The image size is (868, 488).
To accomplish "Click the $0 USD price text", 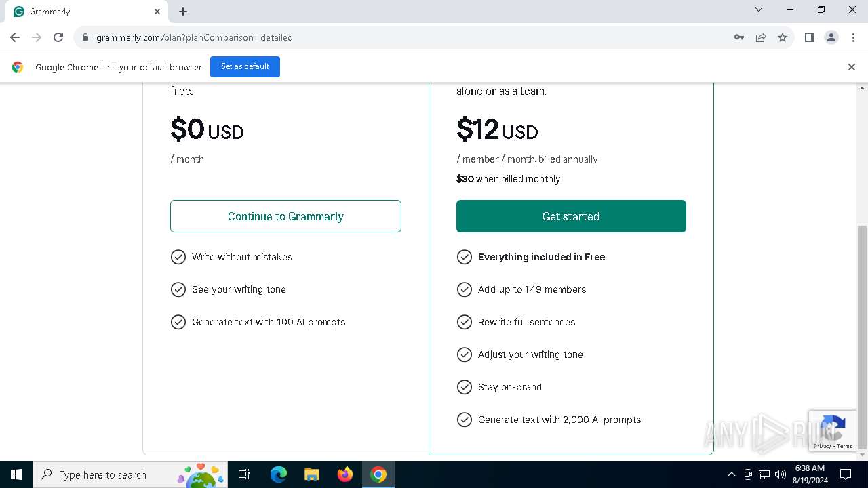I will 207,129.
